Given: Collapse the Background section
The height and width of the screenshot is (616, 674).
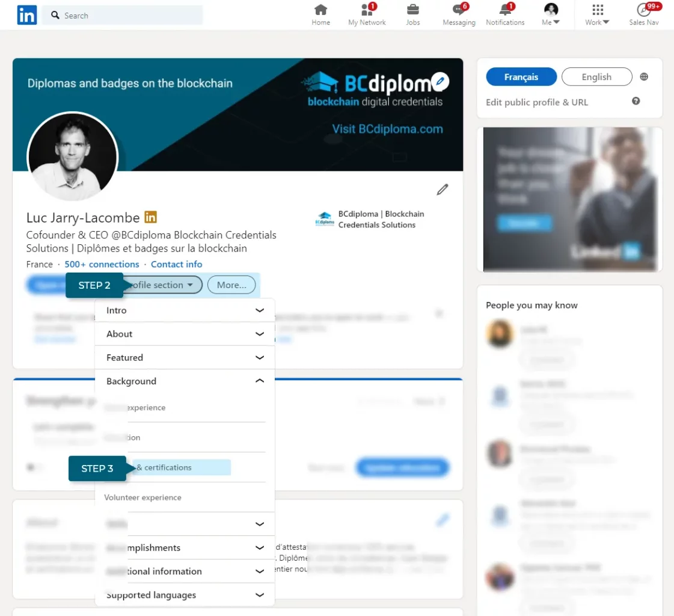Looking at the screenshot, I should point(185,381).
